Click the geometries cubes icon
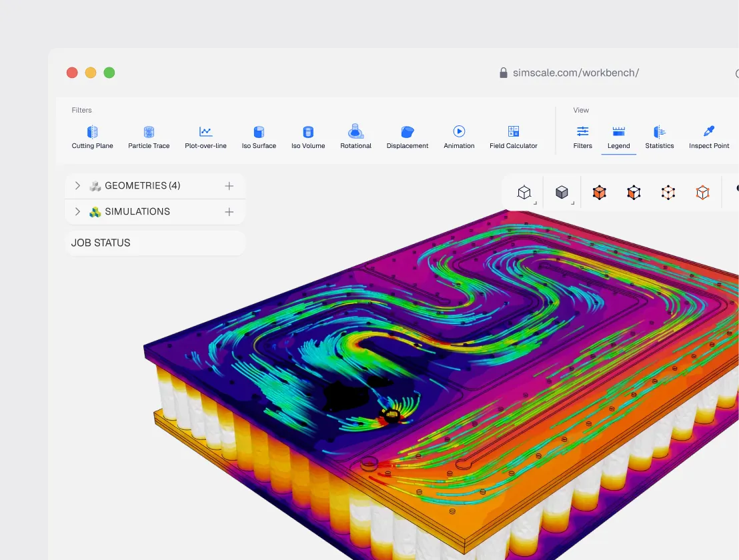Screen dimensions: 739x560 (x=95, y=186)
